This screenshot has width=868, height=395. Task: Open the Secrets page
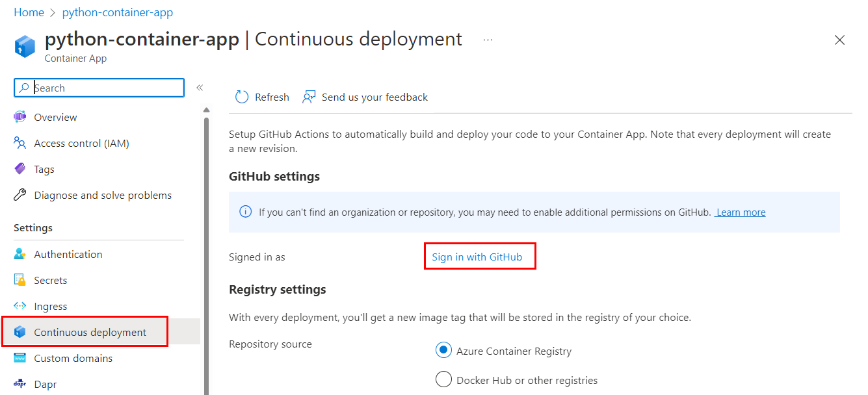pos(51,280)
